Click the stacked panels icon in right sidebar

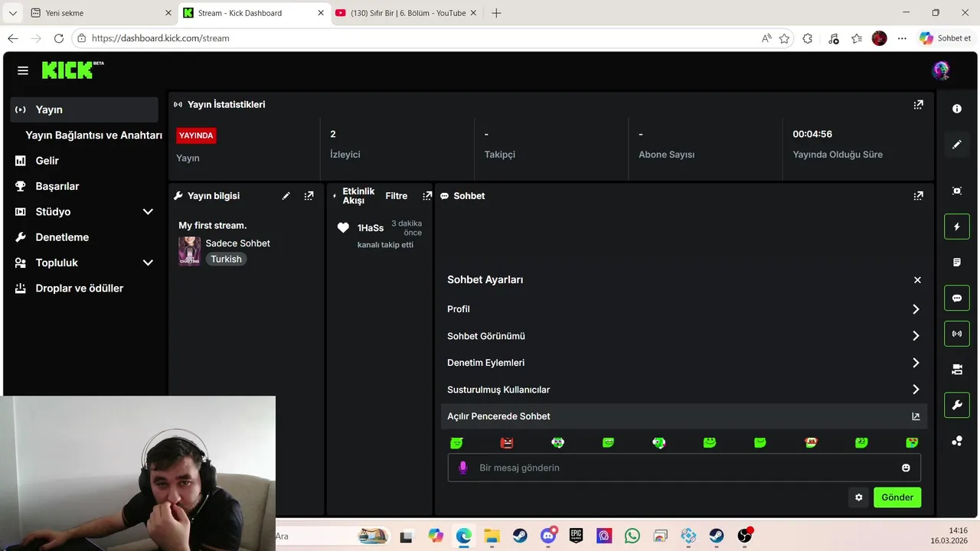957,370
